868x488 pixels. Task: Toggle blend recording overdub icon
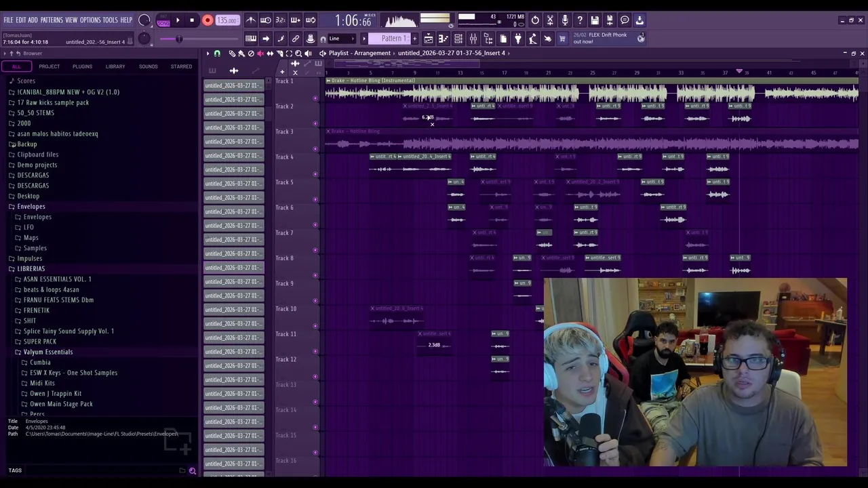(296, 20)
